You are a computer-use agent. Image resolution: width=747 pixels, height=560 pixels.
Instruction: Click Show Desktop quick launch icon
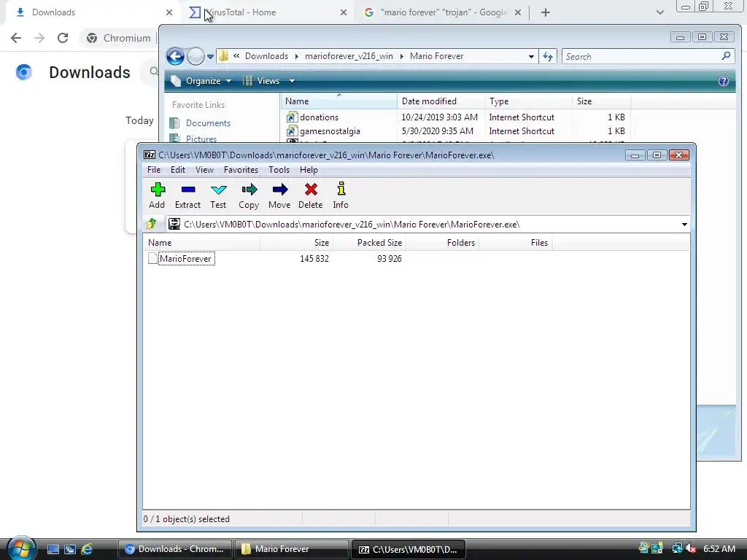tap(53, 549)
